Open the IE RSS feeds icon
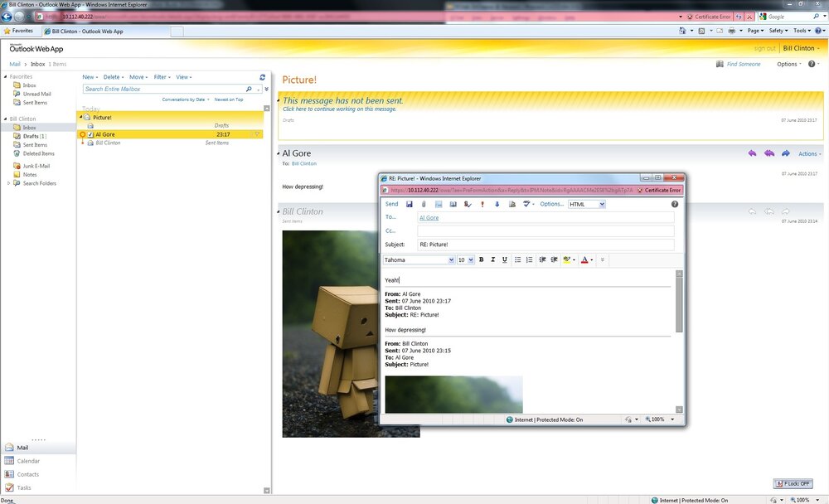 pos(701,31)
